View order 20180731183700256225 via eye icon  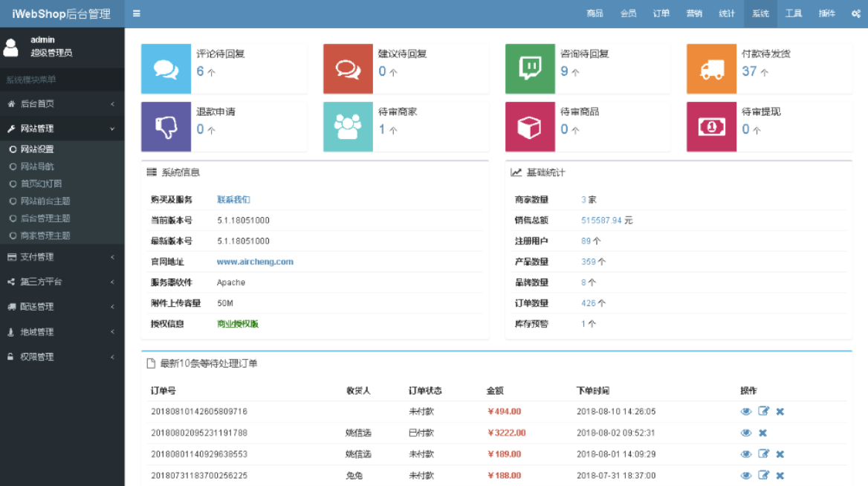pyautogui.click(x=745, y=476)
